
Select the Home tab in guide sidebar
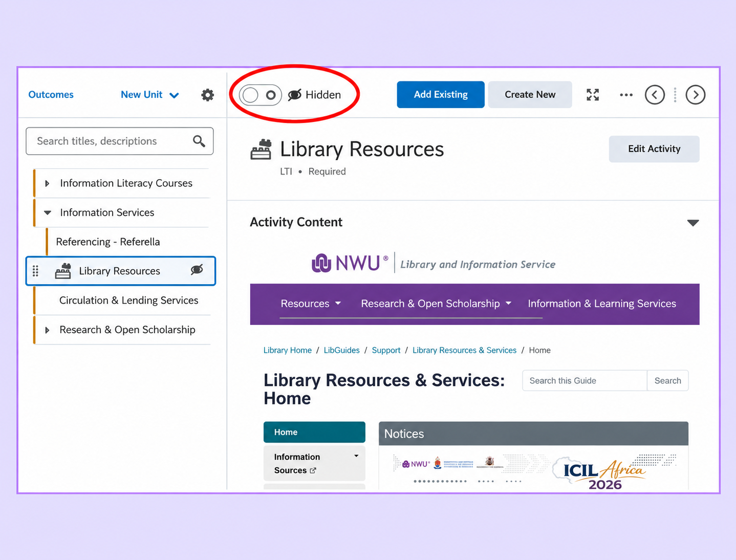pos(314,432)
